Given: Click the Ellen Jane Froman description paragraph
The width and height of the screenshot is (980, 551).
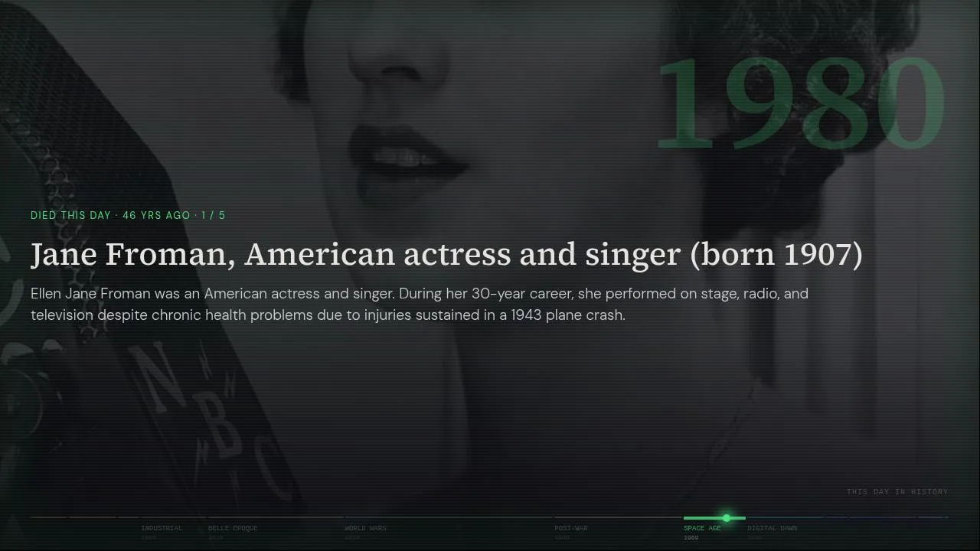Looking at the screenshot, I should click(x=420, y=304).
